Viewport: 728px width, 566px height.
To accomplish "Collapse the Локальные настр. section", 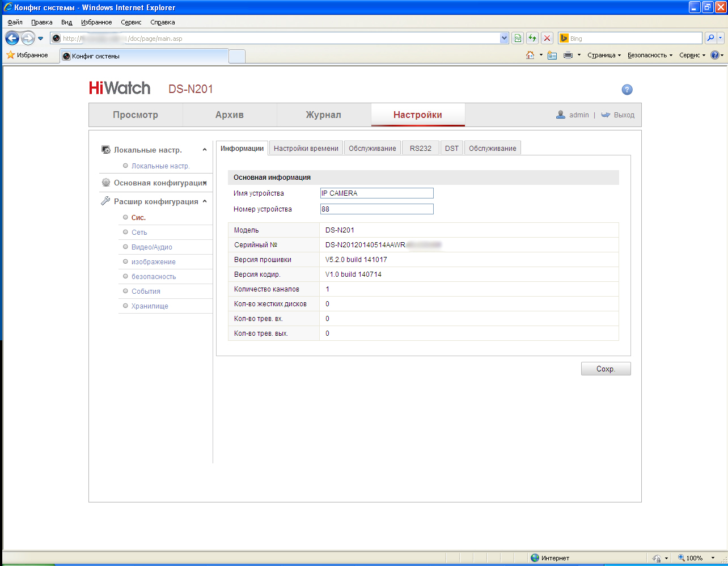I will (205, 150).
